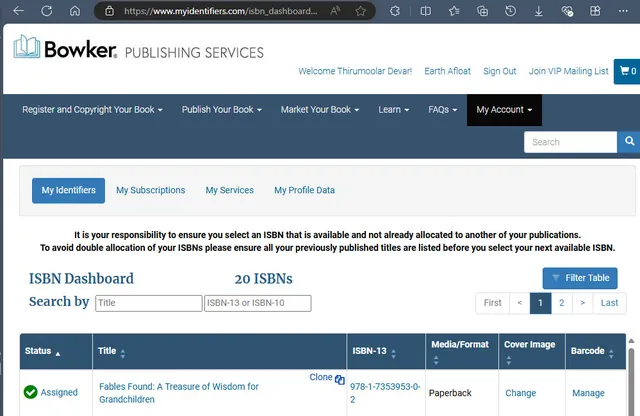Switch to the My Services tab
Image resolution: width=640 pixels, height=416 pixels.
229,190
